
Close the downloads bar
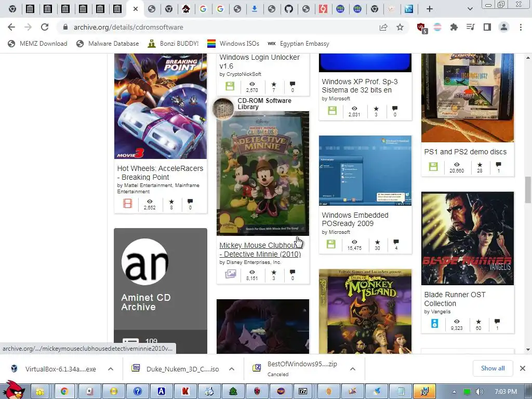[x=523, y=368]
